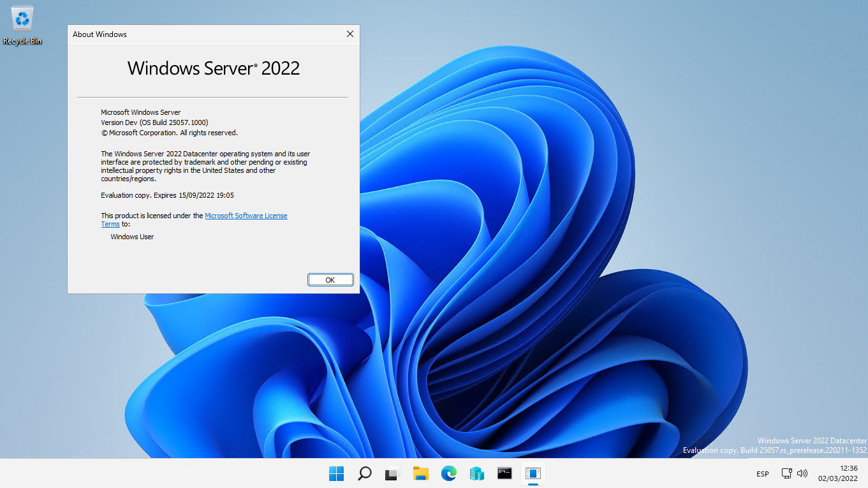Launch File Explorer from taskbar
868x488 pixels.
click(420, 473)
